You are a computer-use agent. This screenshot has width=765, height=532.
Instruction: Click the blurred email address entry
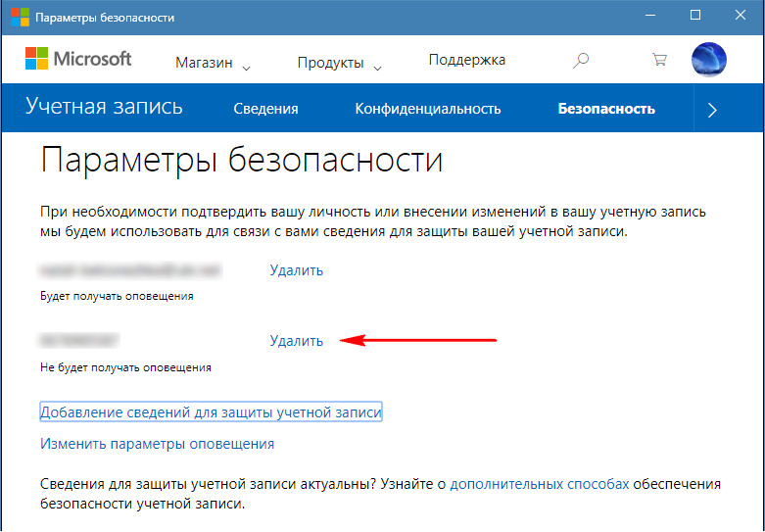click(130, 270)
